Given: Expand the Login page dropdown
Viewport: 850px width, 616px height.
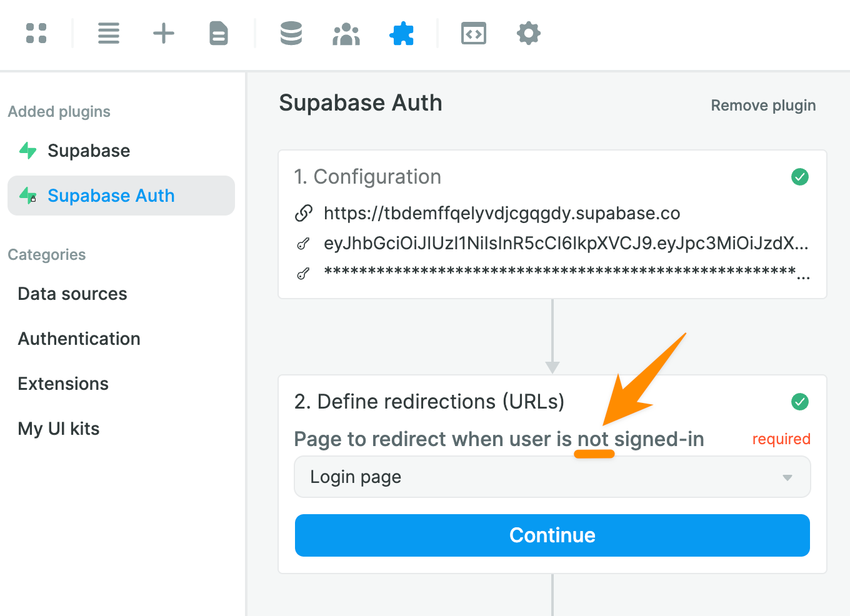Looking at the screenshot, I should (x=552, y=477).
